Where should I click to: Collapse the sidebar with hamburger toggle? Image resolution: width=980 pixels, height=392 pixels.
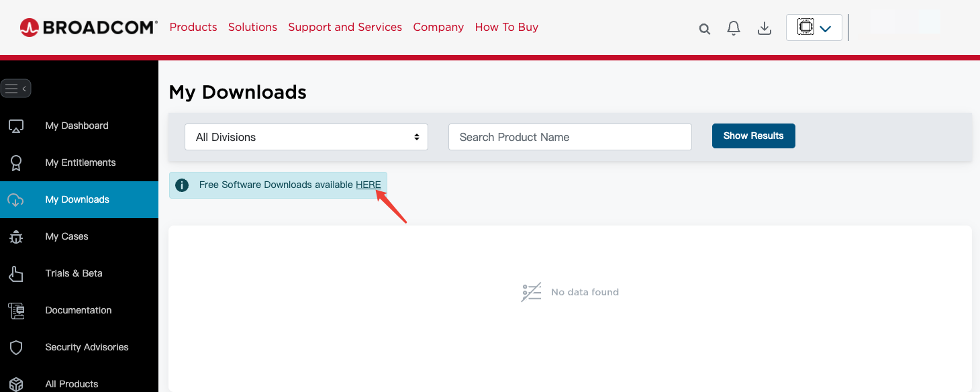click(x=16, y=89)
